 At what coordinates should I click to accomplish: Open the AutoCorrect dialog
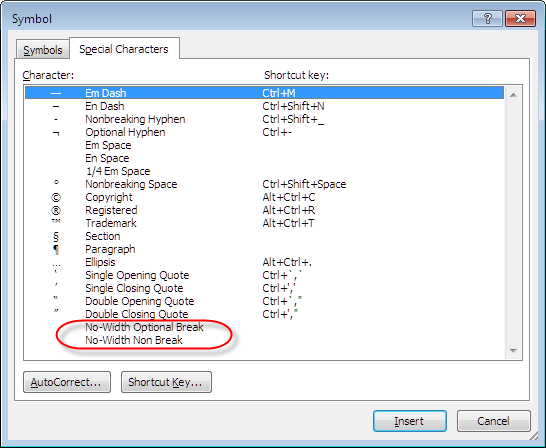point(67,382)
